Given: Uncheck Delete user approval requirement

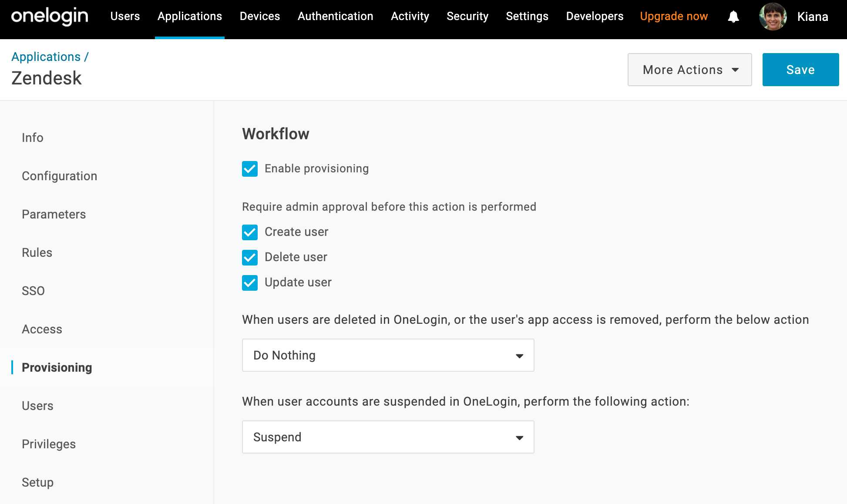Looking at the screenshot, I should point(249,257).
